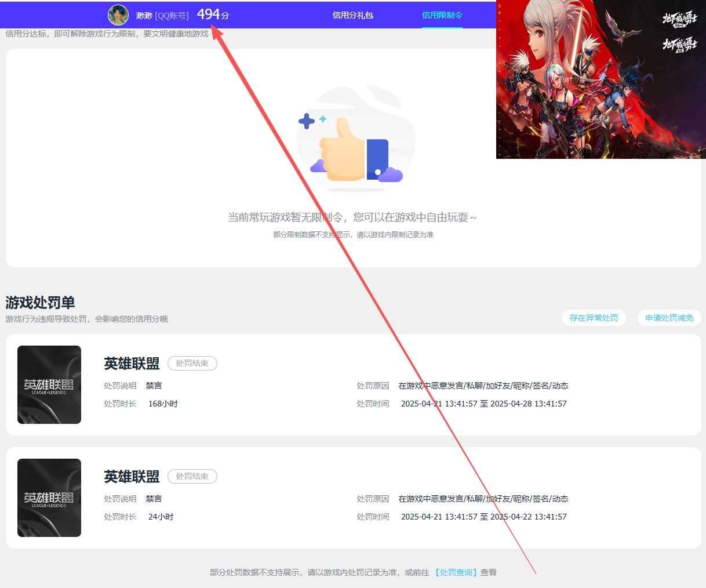
Task: Click the username with [QQ账号] label
Action: [x=162, y=16]
